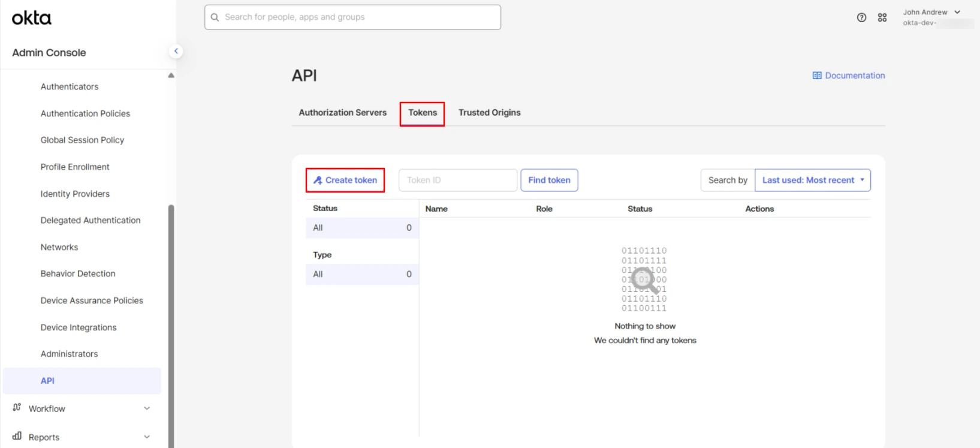Open Identity Providers in the sidebar
The width and height of the screenshot is (980, 448).
75,194
